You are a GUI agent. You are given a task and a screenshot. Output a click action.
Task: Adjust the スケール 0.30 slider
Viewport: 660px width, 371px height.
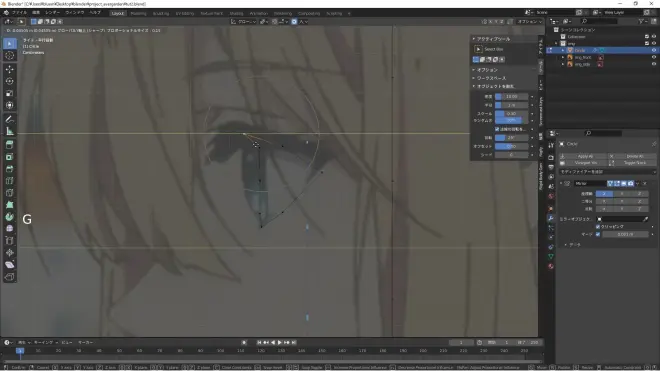[511, 114]
